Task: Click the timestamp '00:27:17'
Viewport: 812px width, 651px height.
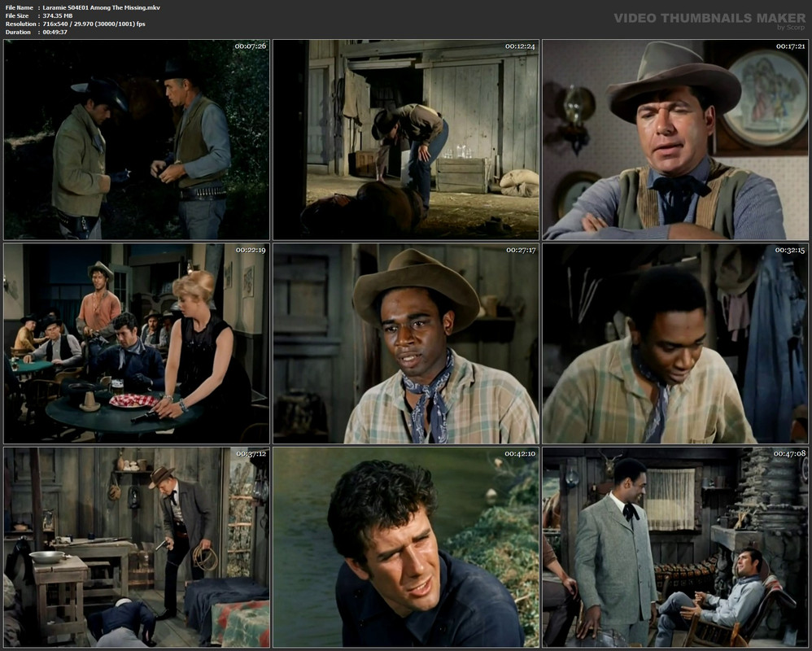Action: click(x=521, y=250)
